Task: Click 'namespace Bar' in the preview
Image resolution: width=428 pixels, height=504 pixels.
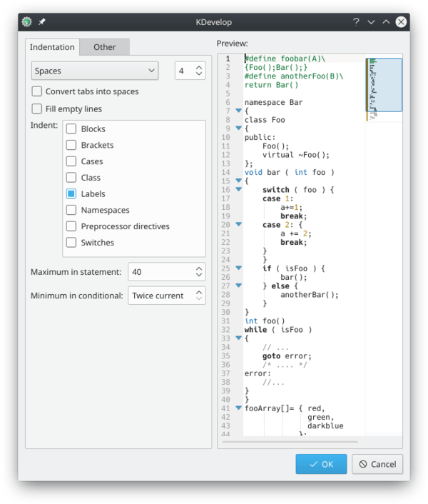Action: (273, 102)
